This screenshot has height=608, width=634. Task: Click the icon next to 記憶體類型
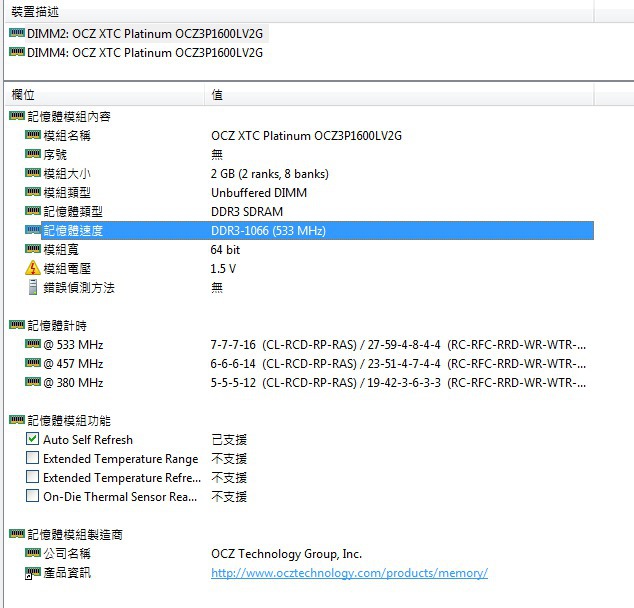pos(33,211)
